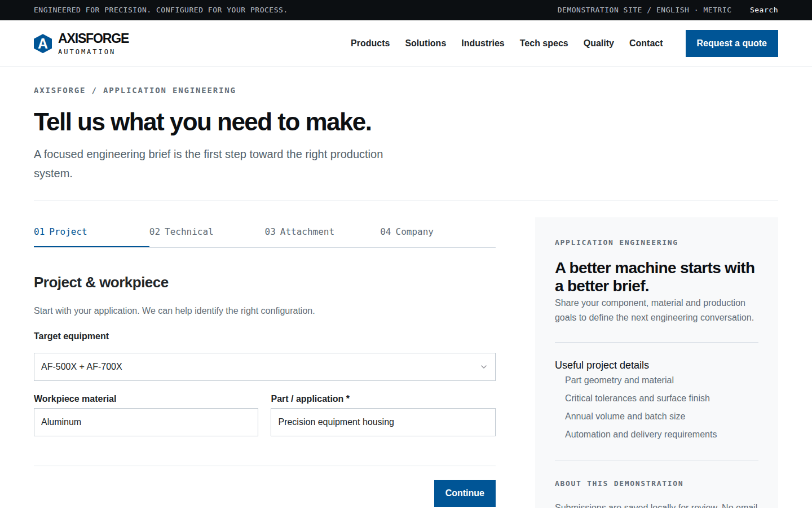Screen dimensions: 812x508
Task: Switch to the 01 Project tab
Action: [x=91, y=232]
